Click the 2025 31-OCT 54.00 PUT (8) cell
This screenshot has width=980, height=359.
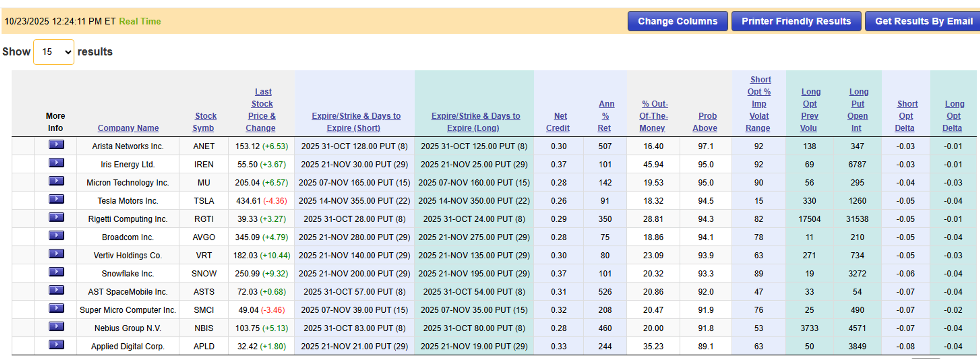(x=474, y=292)
